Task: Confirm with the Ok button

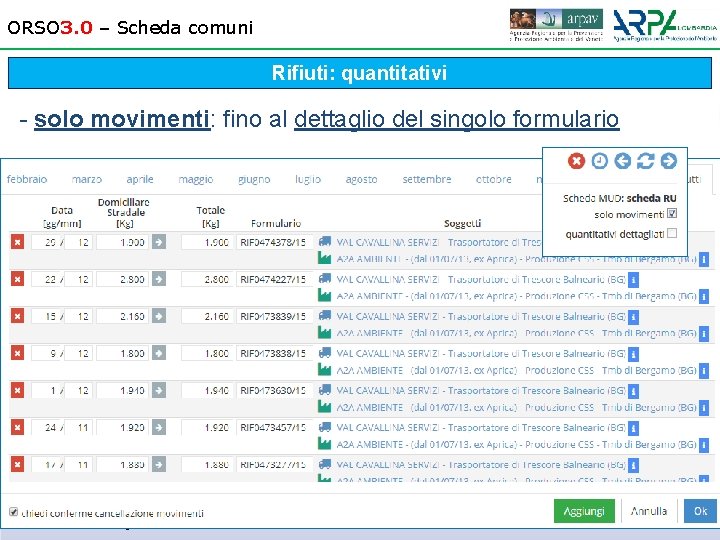Action: coord(700,511)
